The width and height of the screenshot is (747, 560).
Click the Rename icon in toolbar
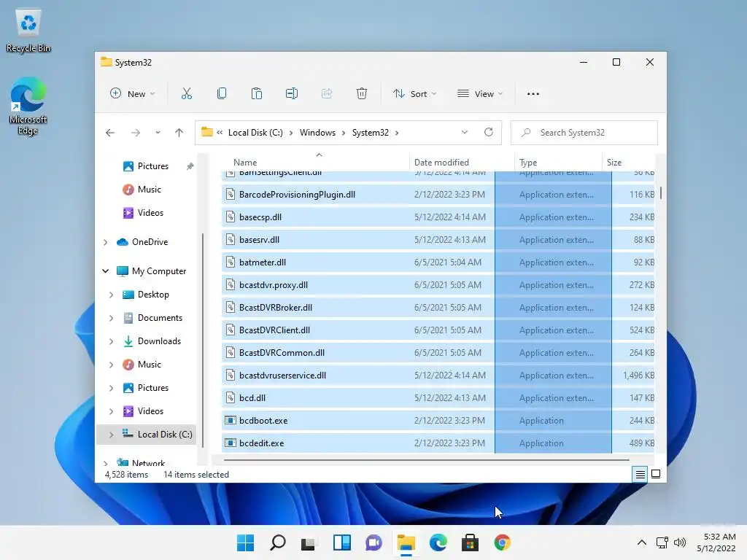point(292,94)
